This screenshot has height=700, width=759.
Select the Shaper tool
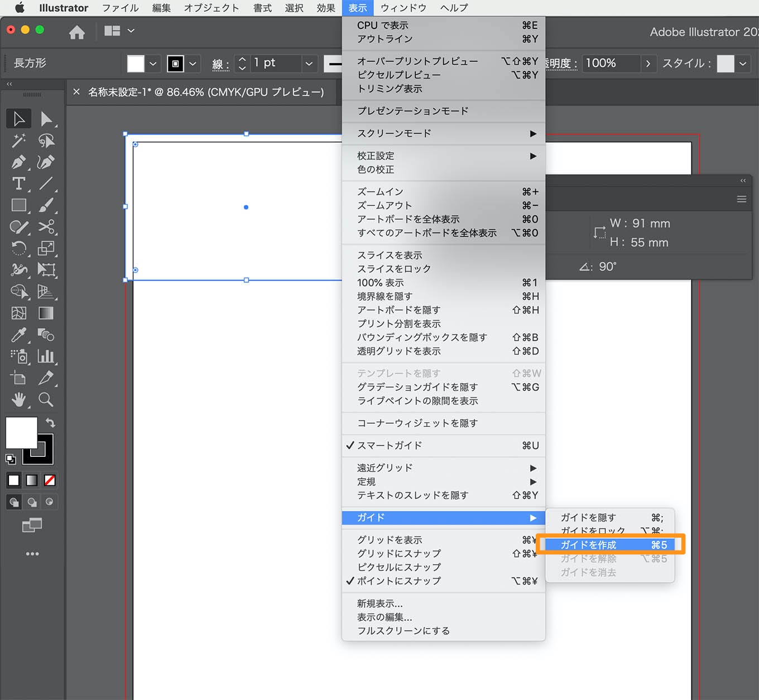(19, 227)
